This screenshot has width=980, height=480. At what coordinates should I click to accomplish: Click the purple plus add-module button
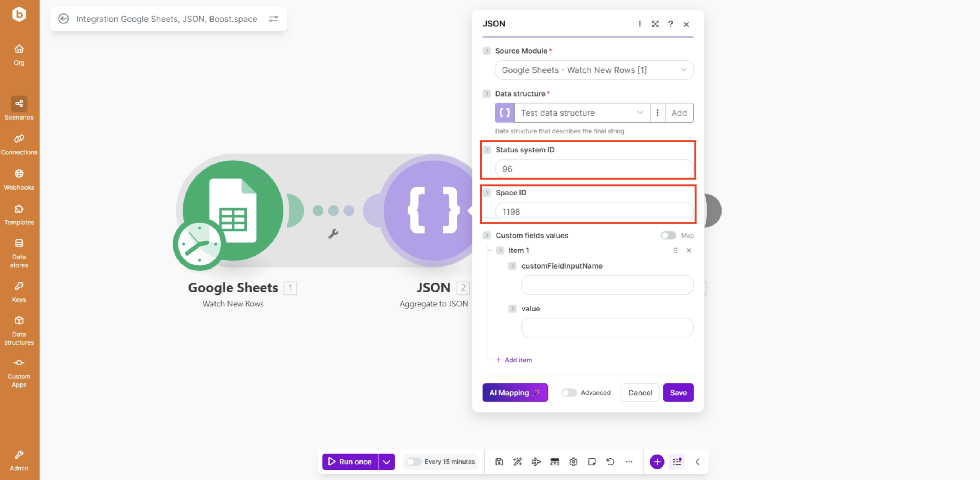(x=657, y=462)
